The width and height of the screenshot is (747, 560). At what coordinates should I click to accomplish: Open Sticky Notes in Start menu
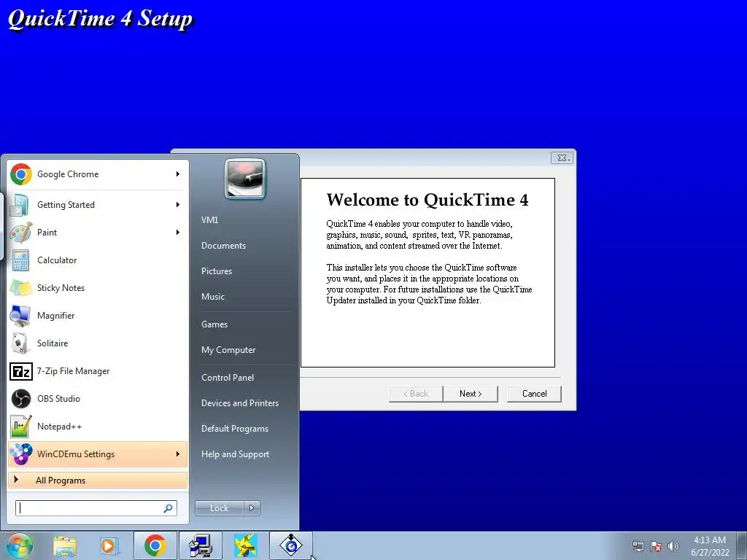(x=98, y=287)
